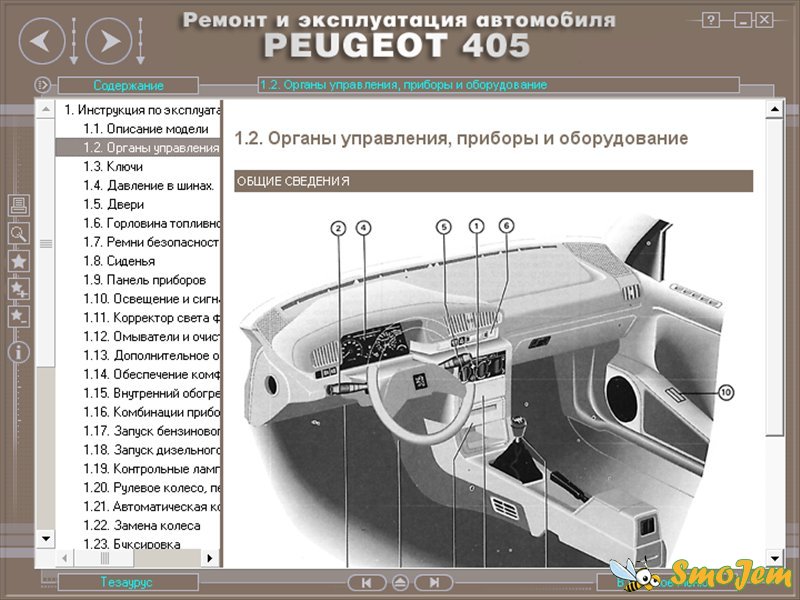Open 1.22. Замена колеса
800x600 pixels.
142,526
